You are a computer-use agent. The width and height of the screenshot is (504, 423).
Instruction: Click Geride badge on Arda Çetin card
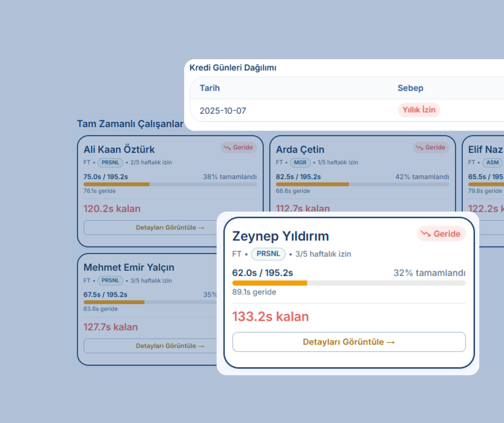tap(431, 147)
